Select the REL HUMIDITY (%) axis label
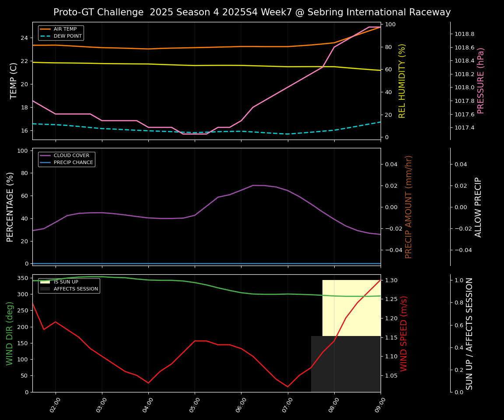This screenshot has height=420, width=504. click(x=402, y=80)
